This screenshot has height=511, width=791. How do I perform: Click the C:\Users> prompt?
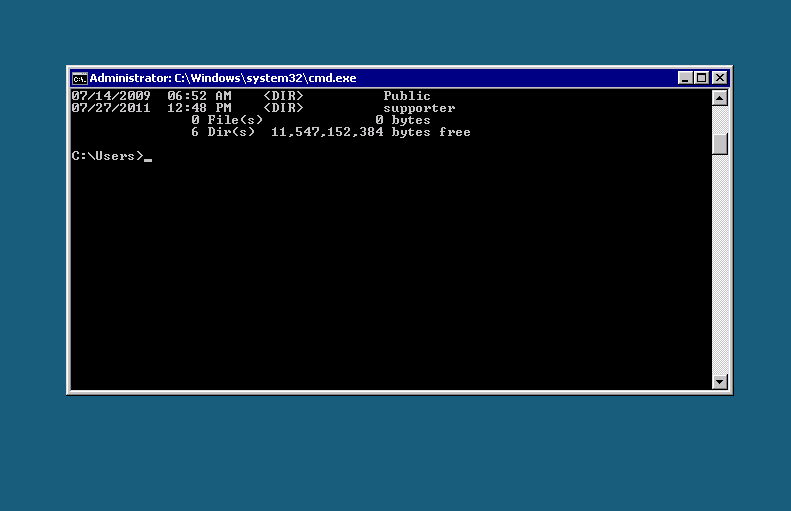[x=107, y=156]
